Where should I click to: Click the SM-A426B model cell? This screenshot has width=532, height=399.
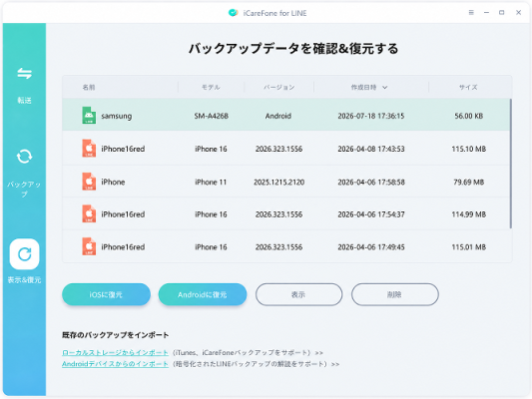coord(211,116)
